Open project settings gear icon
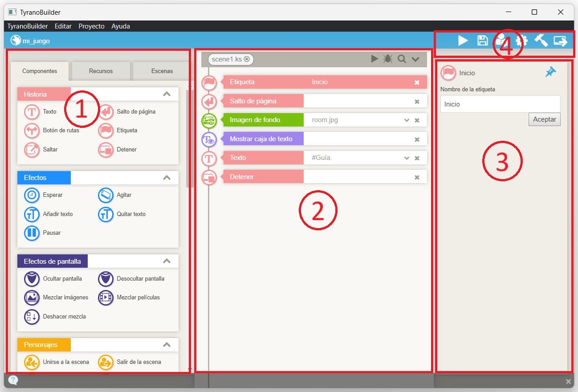 (x=521, y=41)
